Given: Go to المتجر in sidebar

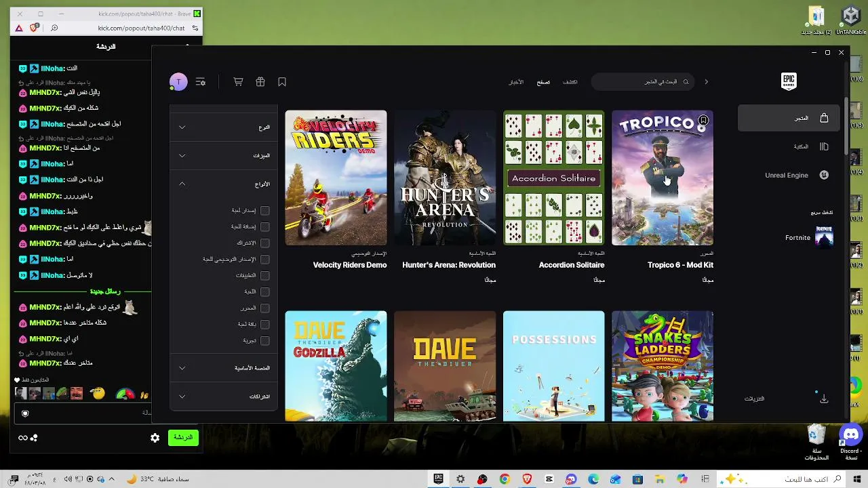Looking at the screenshot, I should (790, 118).
